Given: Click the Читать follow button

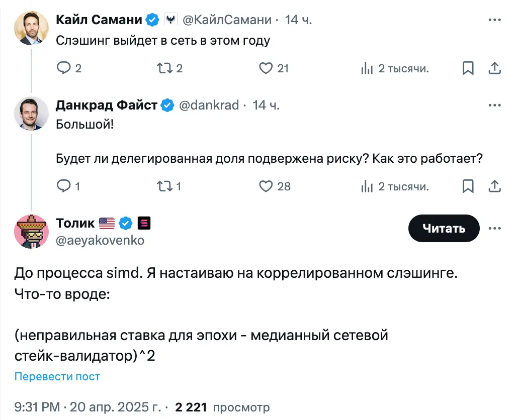Looking at the screenshot, I should (x=444, y=229).
